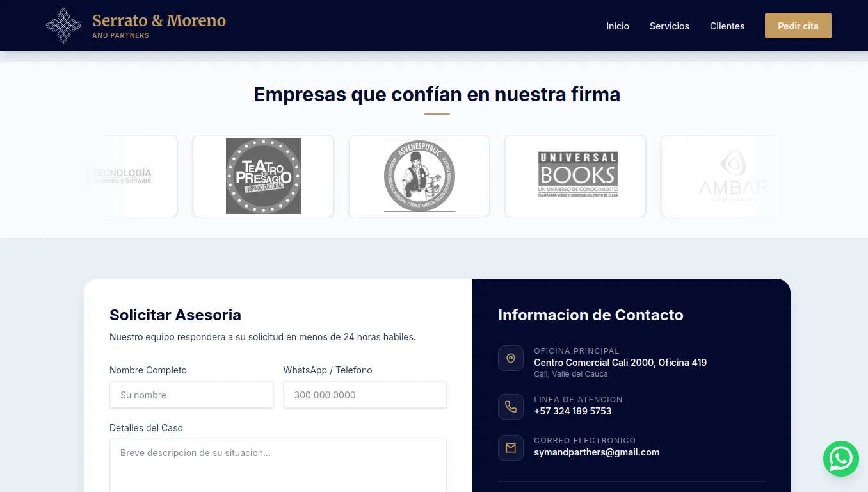Click the Cali, Valle del Cauca text
Viewport: 868px width, 492px height.
(571, 374)
